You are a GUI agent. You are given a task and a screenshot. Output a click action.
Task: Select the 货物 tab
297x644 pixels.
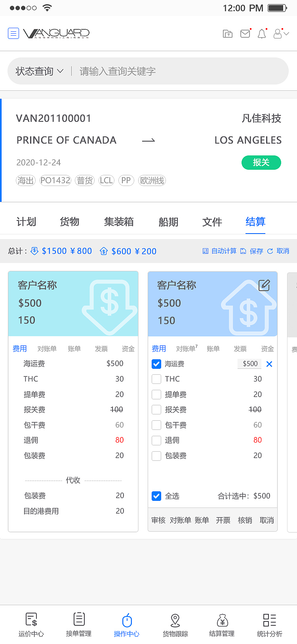point(70,222)
